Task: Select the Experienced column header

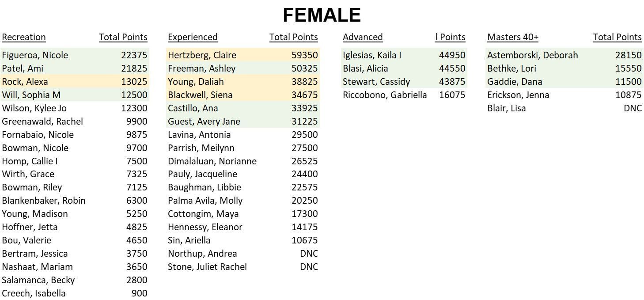Action: 193,37
